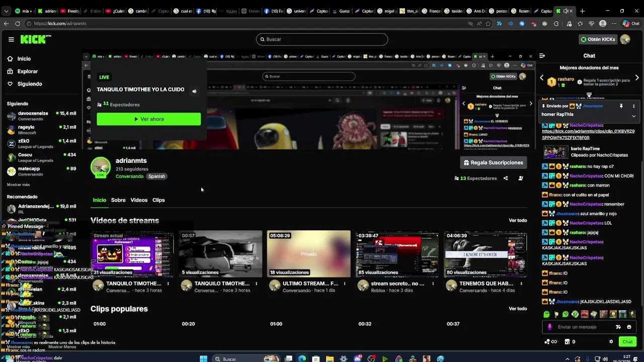This screenshot has height=362, width=644.
Task: Open Adrianozendej recommended channel
Action: coord(41,209)
